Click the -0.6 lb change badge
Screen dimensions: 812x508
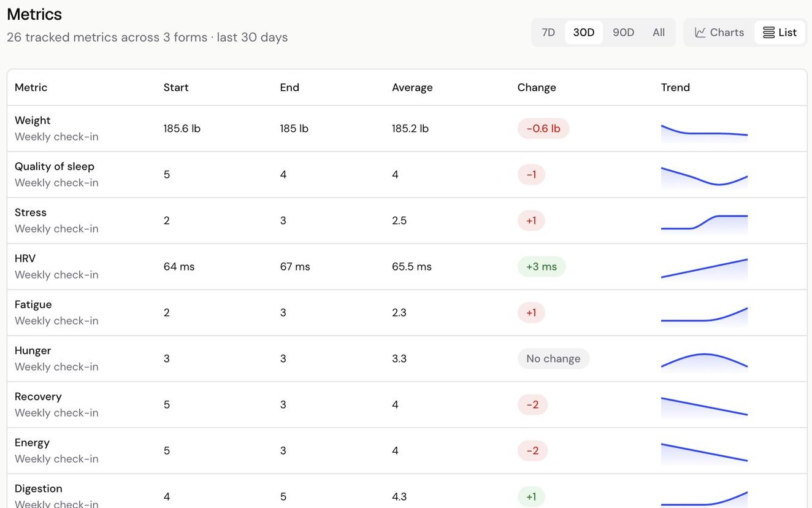point(543,129)
